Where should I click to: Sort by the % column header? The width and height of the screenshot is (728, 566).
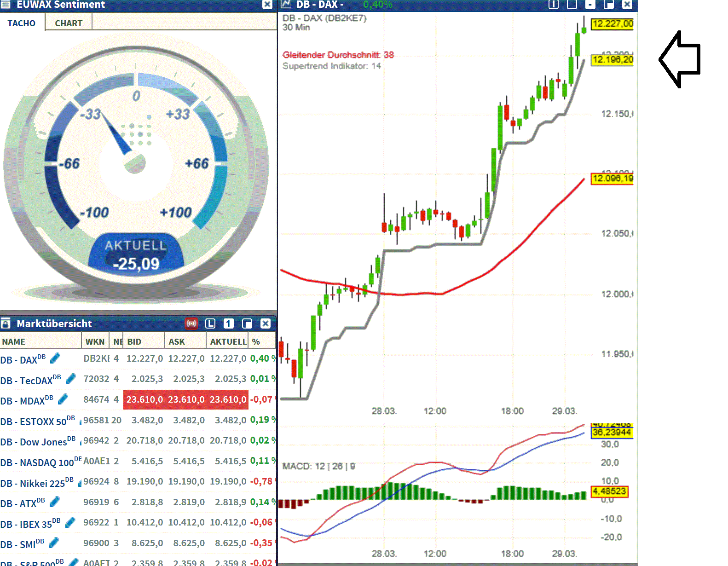coord(262,341)
